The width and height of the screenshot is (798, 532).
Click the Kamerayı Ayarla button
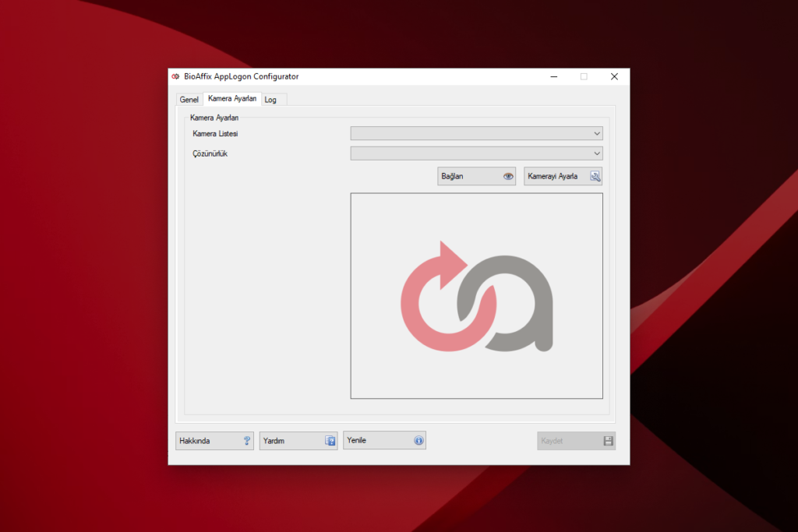[563, 176]
